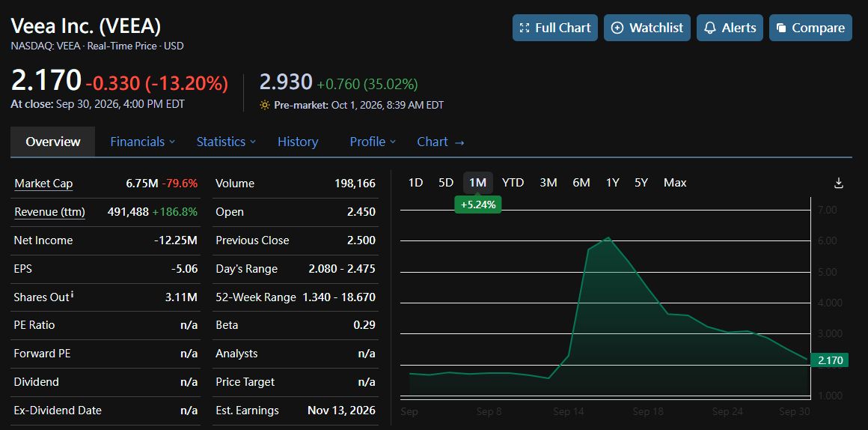
Task: Click the Ex-Dividend Date label
Action: coord(58,411)
